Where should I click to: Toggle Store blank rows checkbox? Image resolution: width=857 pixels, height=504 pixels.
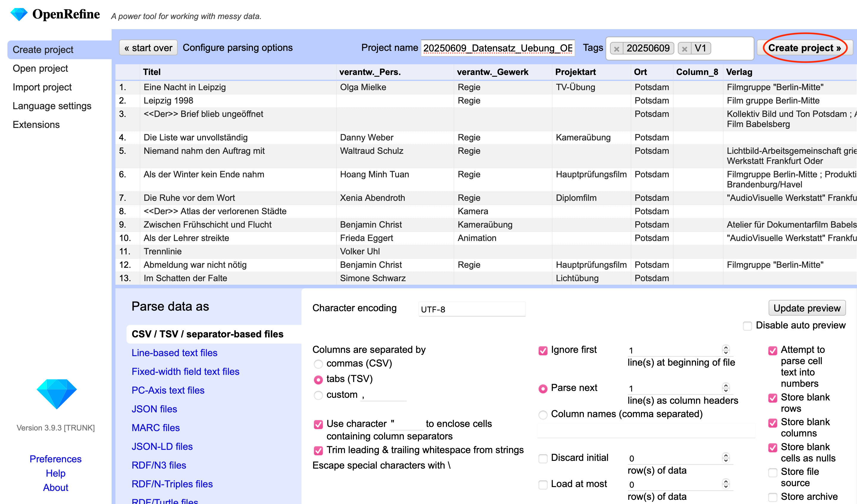click(x=773, y=398)
